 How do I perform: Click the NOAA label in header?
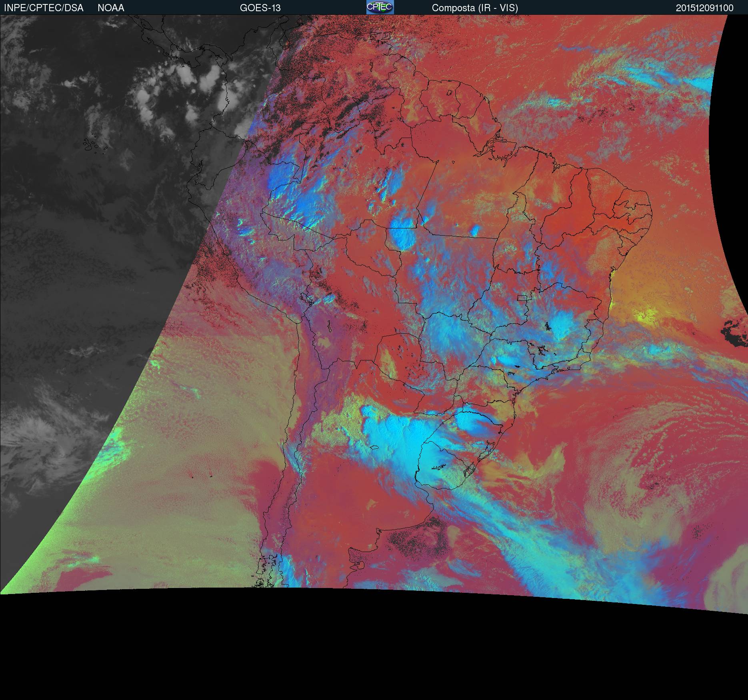coord(111,8)
